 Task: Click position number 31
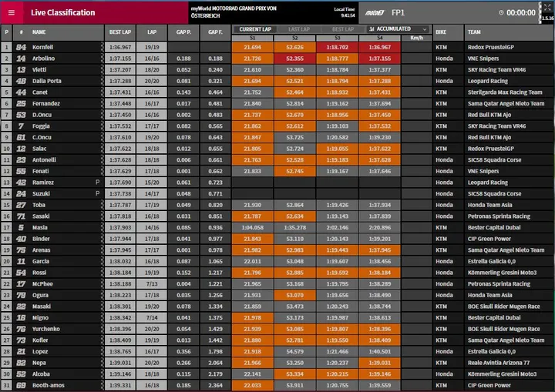point(6,385)
